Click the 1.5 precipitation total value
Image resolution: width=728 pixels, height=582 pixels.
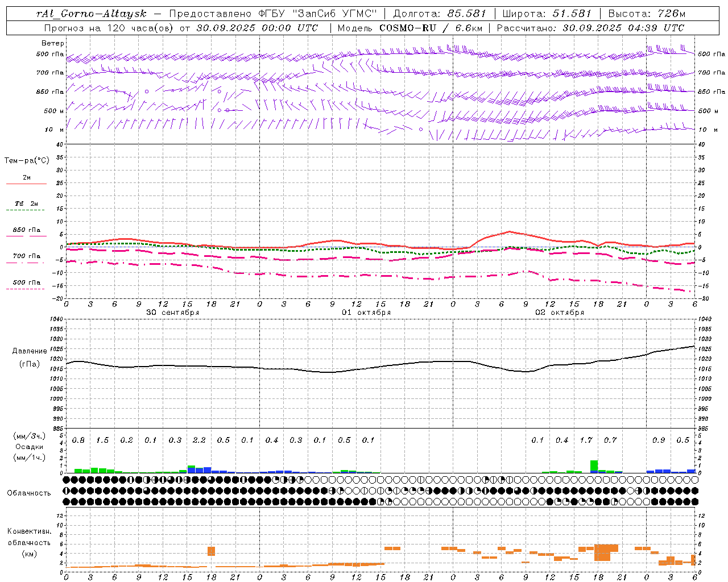click(x=102, y=440)
